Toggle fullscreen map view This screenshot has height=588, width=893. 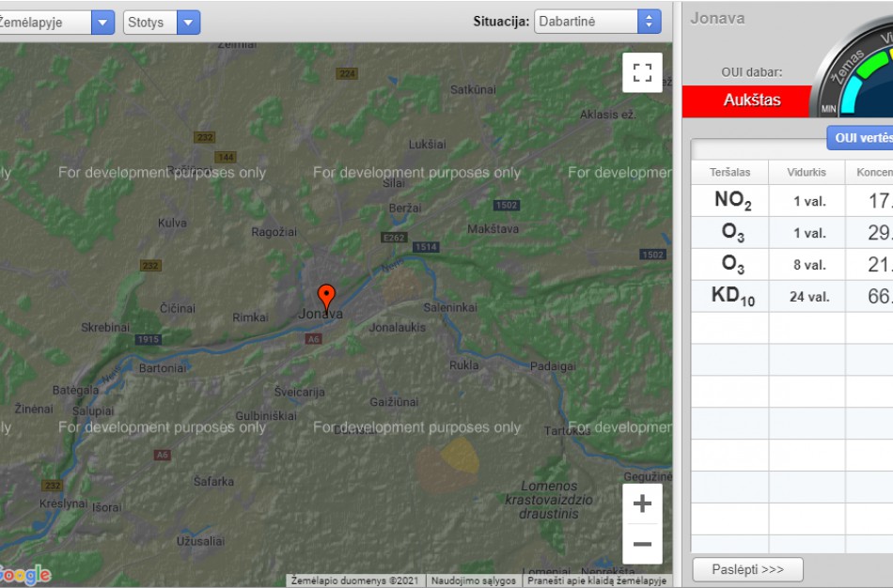click(642, 72)
